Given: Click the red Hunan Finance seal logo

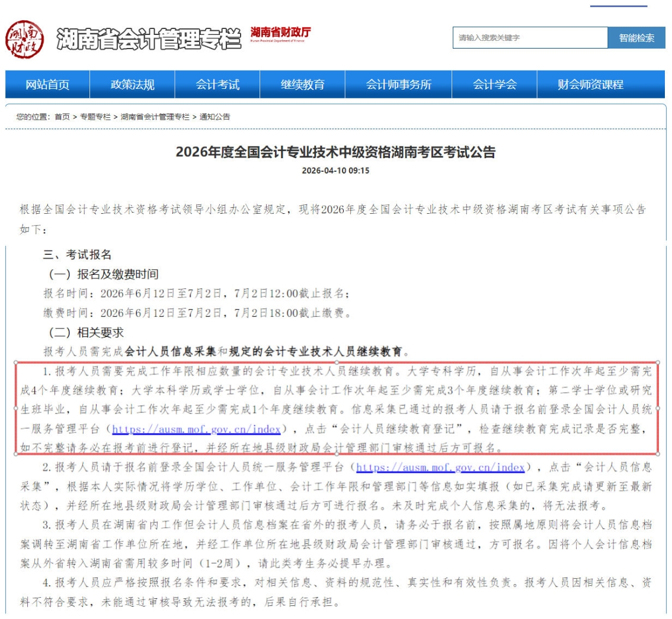Looking at the screenshot, I should 24,39.
